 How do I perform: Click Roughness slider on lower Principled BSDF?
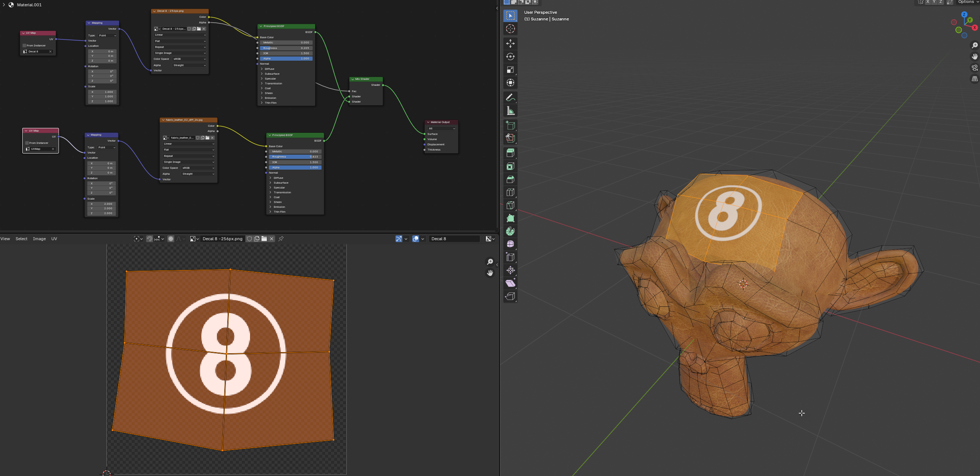(295, 157)
